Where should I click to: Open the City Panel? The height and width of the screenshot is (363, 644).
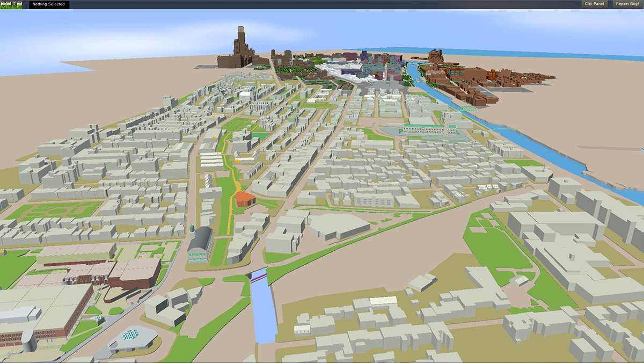click(x=594, y=4)
